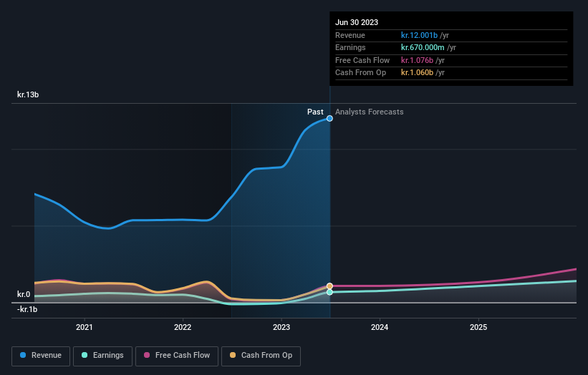Select the 2025 x-axis label
The image size is (588, 375).
coord(478,328)
